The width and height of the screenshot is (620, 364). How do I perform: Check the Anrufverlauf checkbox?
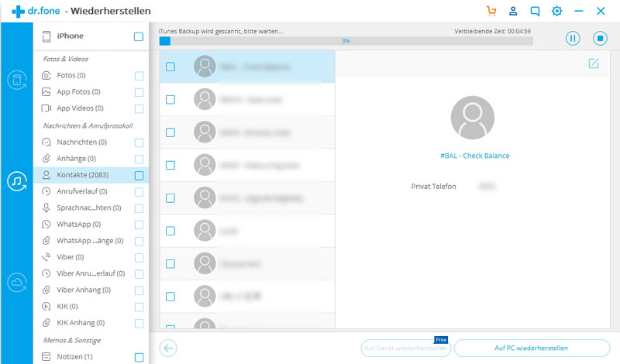tap(139, 192)
